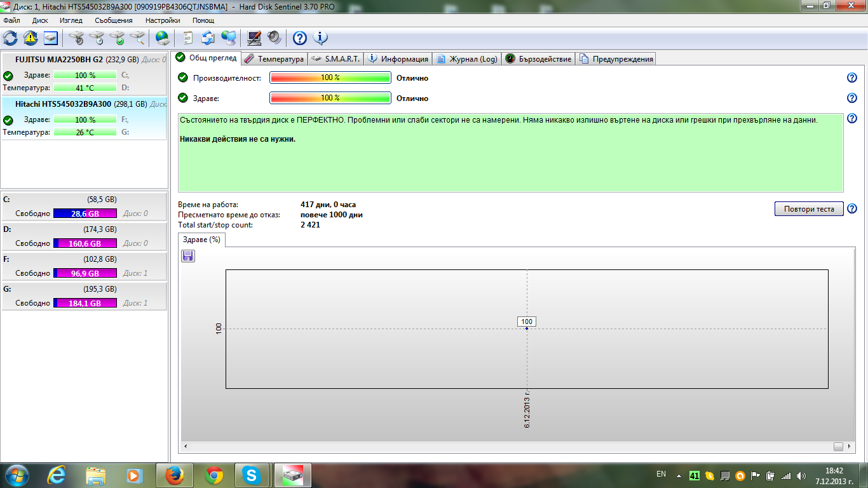
Task: Click the disk icon with a clock
Action: click(x=97, y=37)
